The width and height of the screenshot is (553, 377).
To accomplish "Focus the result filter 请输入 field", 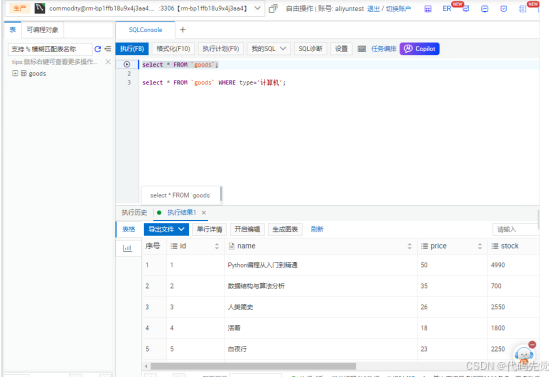I will (x=516, y=229).
